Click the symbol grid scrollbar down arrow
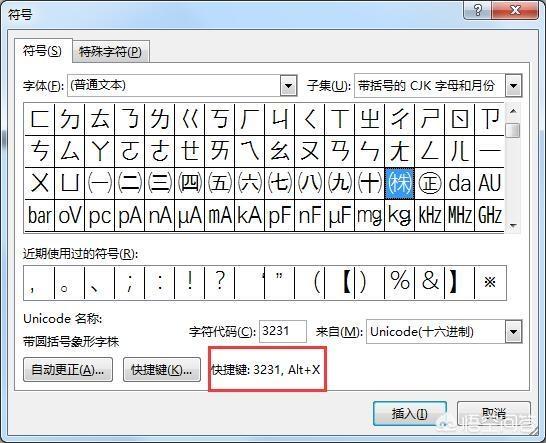The image size is (546, 443). (513, 225)
